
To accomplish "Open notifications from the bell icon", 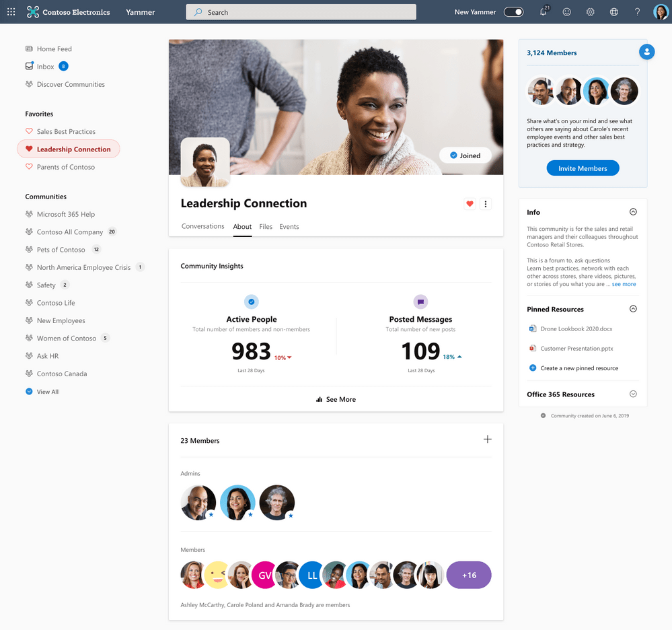I will [x=543, y=11].
